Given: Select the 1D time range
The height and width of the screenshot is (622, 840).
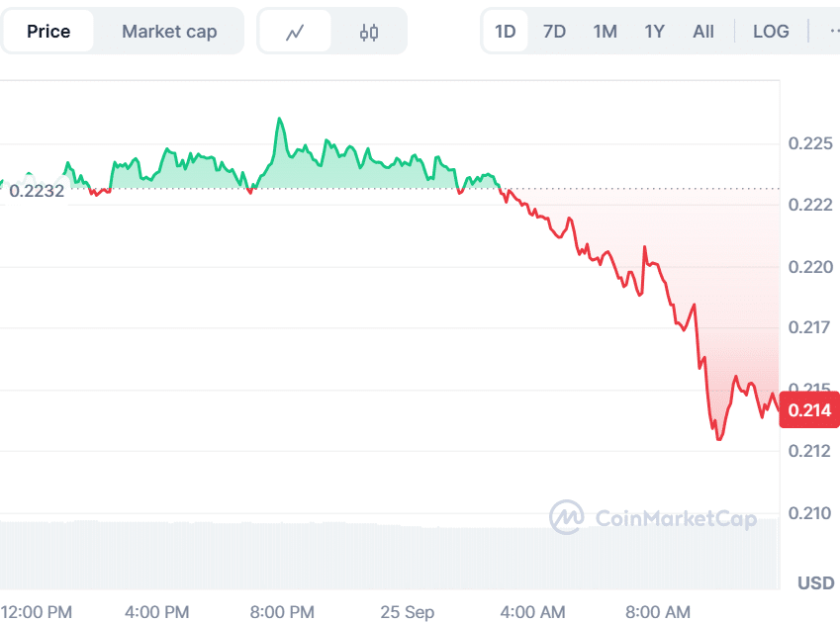Looking at the screenshot, I should (x=506, y=32).
